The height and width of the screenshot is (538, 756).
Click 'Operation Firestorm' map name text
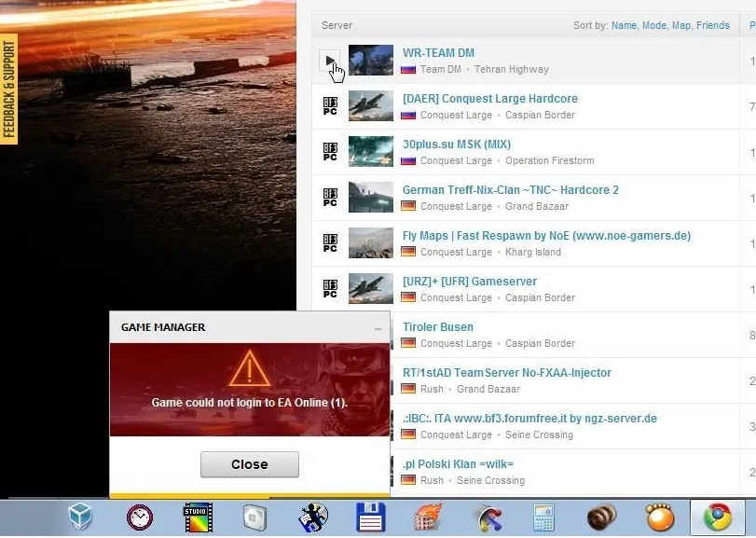(550, 160)
